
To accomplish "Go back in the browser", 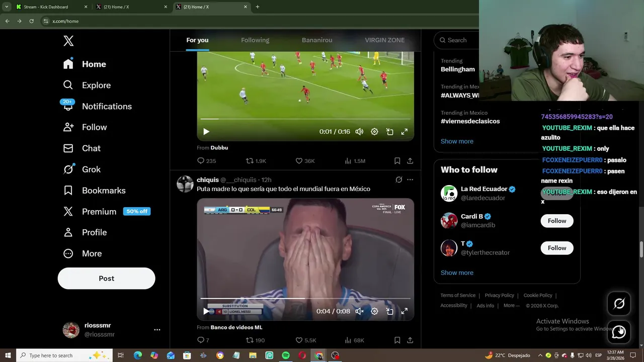I will tap(7, 21).
